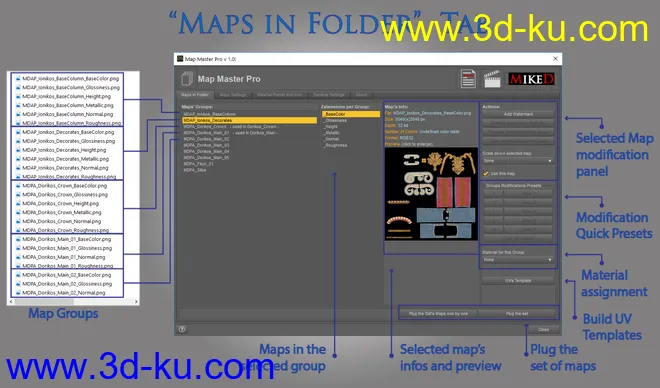Viewport: 660px width, 388px height.
Task: Click file icon of MDAP_Ionikos_Decorates_BaseColor.png
Action: point(18,132)
